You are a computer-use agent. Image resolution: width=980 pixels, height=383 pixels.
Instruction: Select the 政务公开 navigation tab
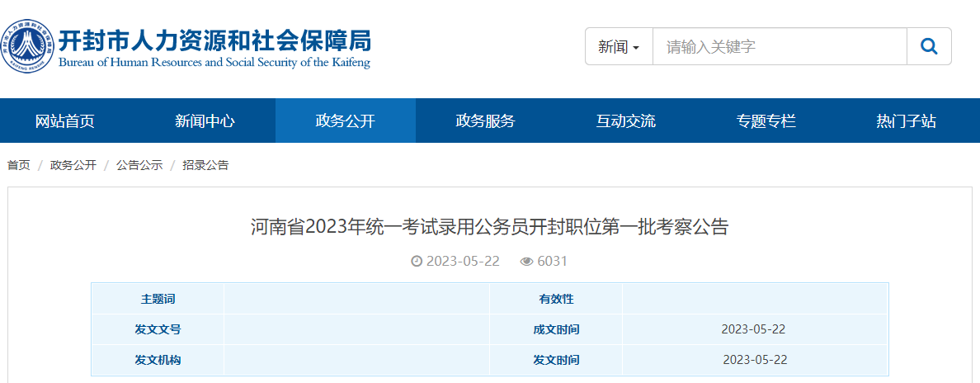[x=345, y=121]
